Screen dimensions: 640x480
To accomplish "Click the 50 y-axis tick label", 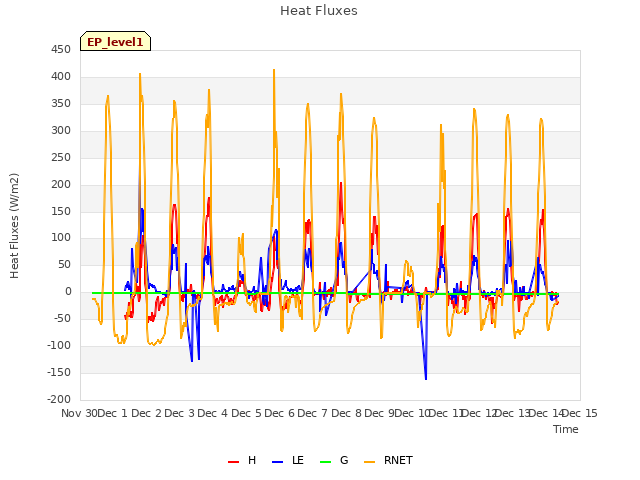I will (x=64, y=264).
